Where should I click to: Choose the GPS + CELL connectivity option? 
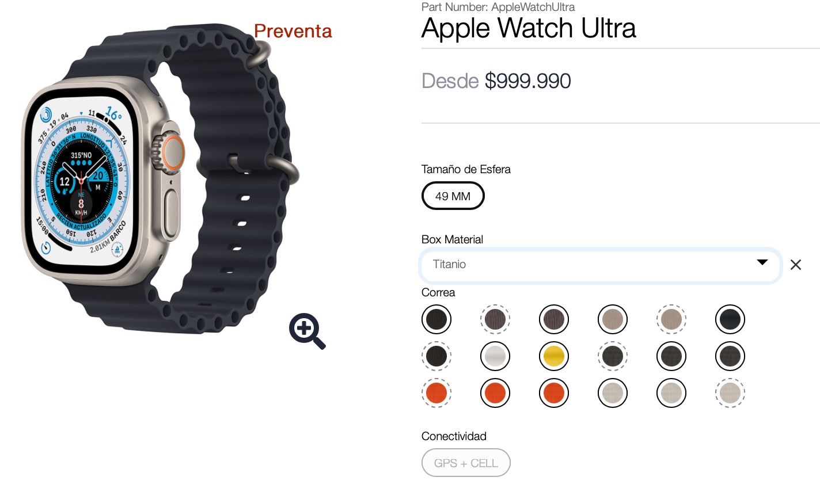466,463
